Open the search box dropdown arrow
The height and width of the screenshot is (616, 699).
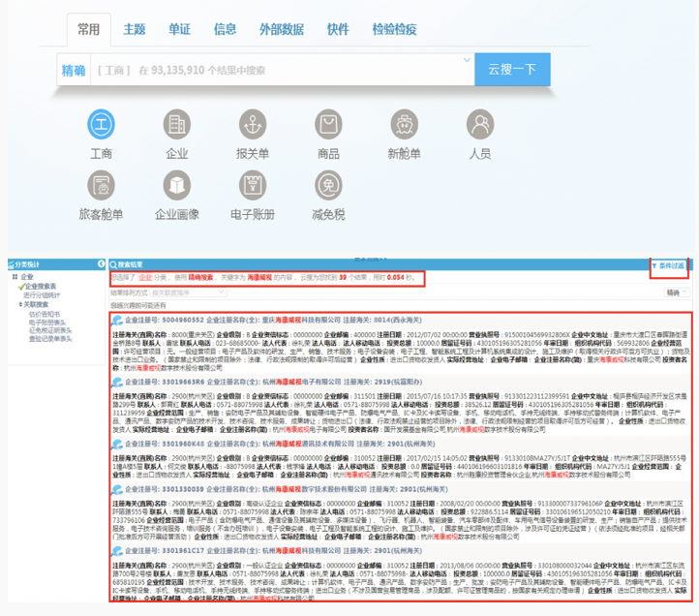tap(467, 60)
